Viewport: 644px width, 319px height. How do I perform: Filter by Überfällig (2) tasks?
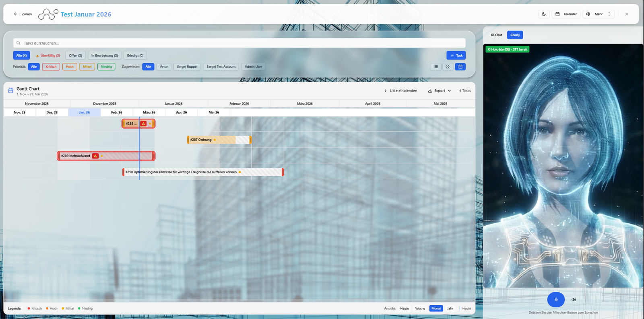48,56
